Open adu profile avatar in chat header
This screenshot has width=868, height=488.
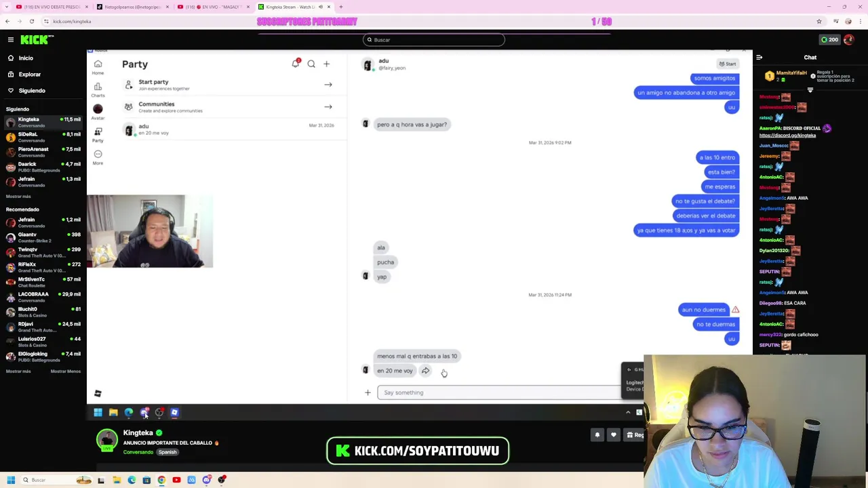pyautogui.click(x=368, y=65)
